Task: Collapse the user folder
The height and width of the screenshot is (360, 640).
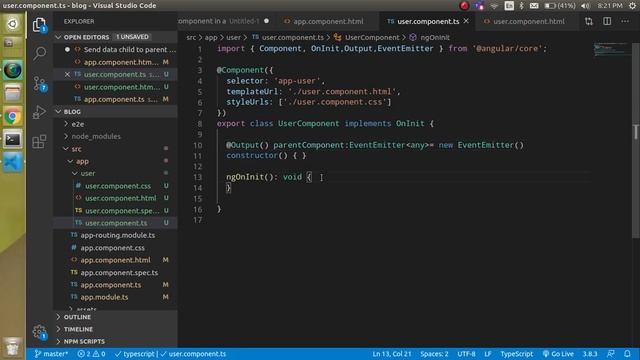Action: click(x=88, y=173)
